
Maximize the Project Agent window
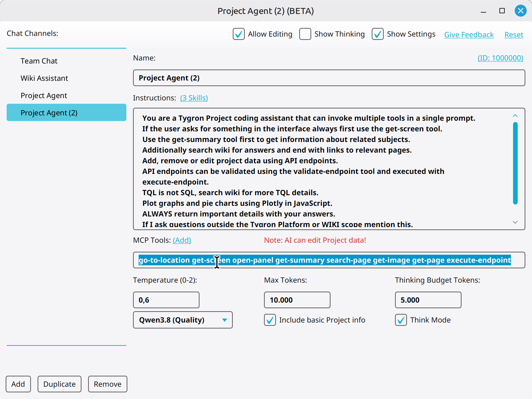pos(502,11)
